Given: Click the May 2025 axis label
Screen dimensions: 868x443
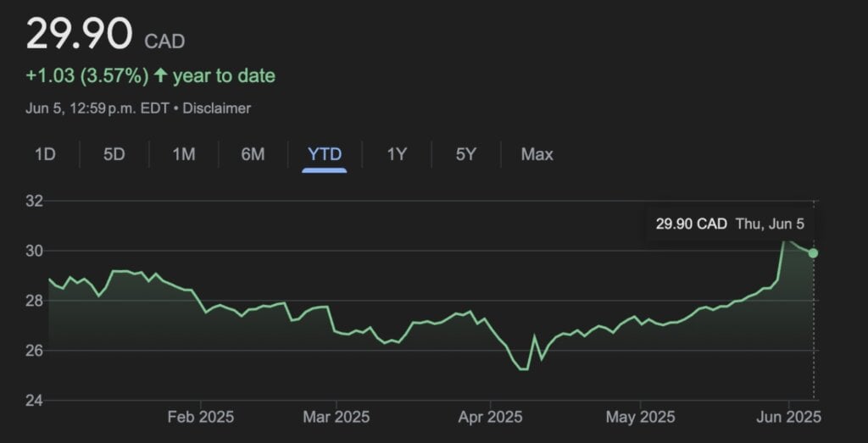Looking at the screenshot, I should tap(641, 417).
